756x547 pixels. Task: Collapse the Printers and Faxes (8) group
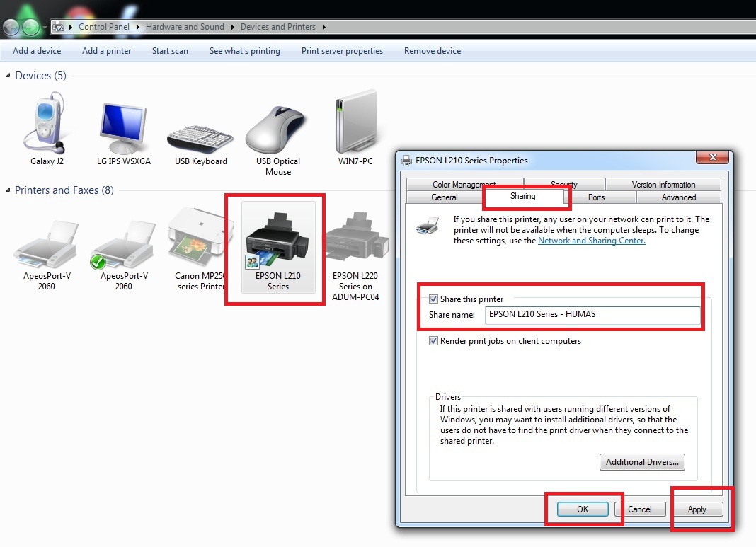coord(8,190)
